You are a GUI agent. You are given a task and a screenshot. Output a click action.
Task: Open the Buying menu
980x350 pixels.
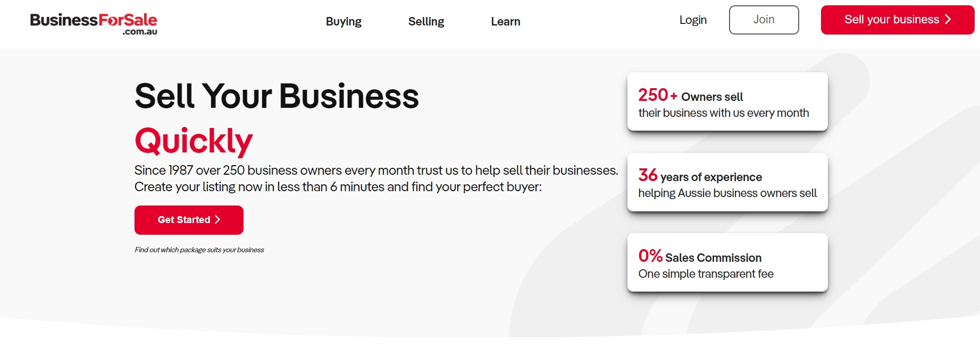tap(344, 22)
